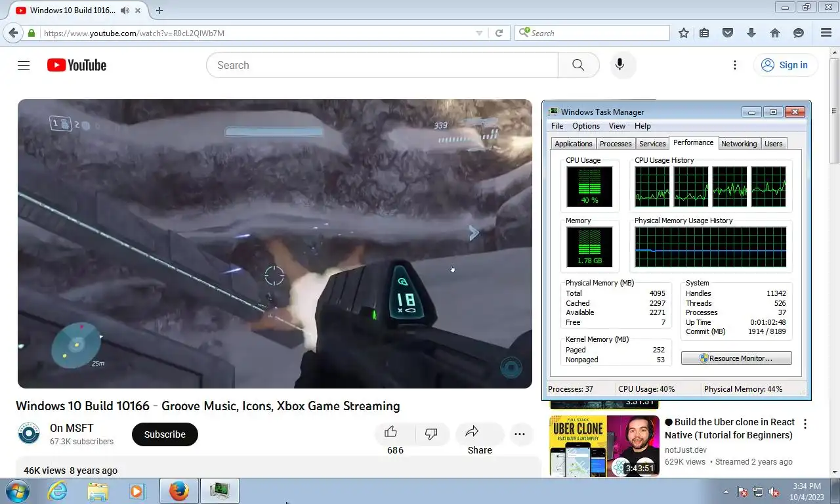Open the Help menu in Task Manager
840x504 pixels.
pos(642,126)
